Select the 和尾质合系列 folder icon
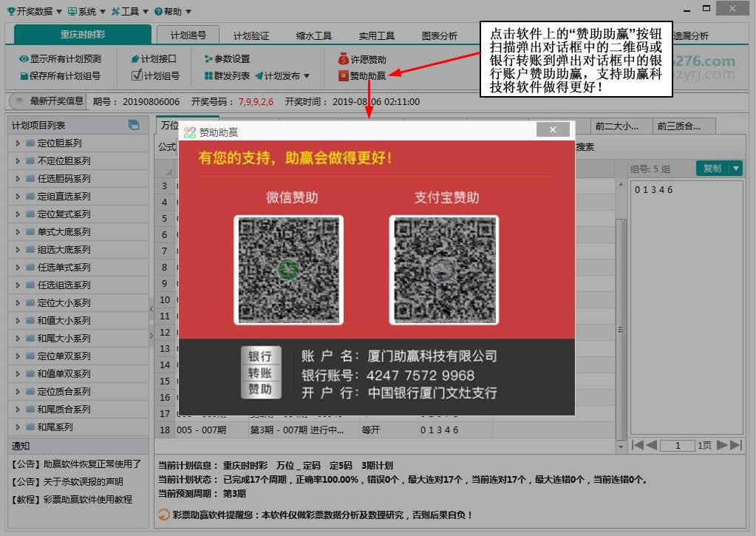 click(x=30, y=409)
